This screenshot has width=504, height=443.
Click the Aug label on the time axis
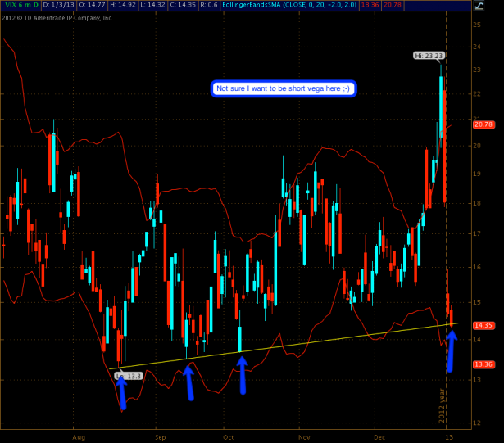point(78,436)
